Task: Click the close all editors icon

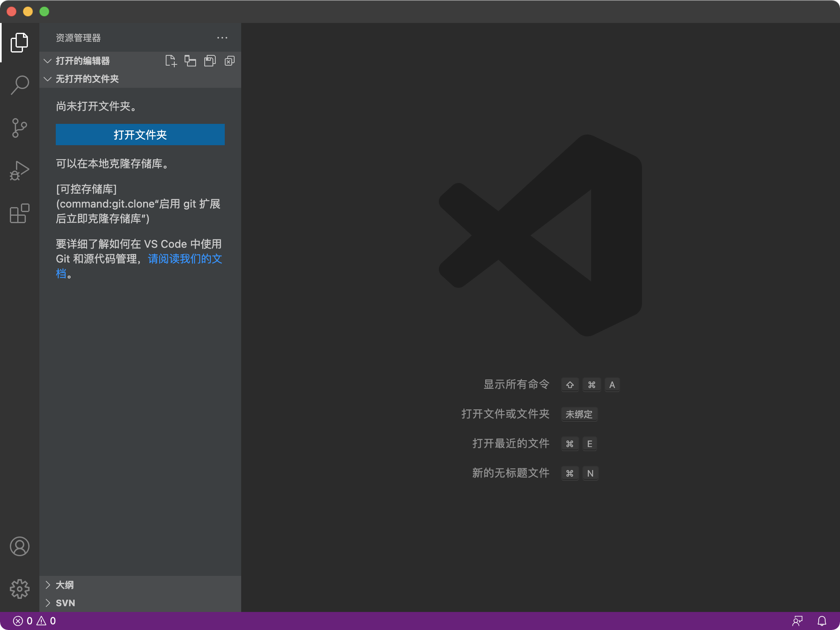Action: (229, 61)
